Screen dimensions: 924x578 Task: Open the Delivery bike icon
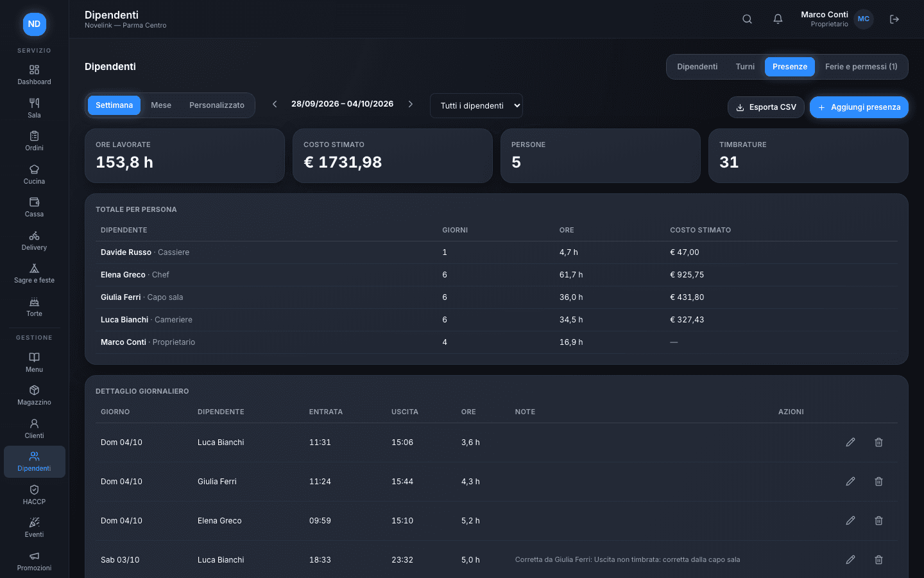click(34, 240)
